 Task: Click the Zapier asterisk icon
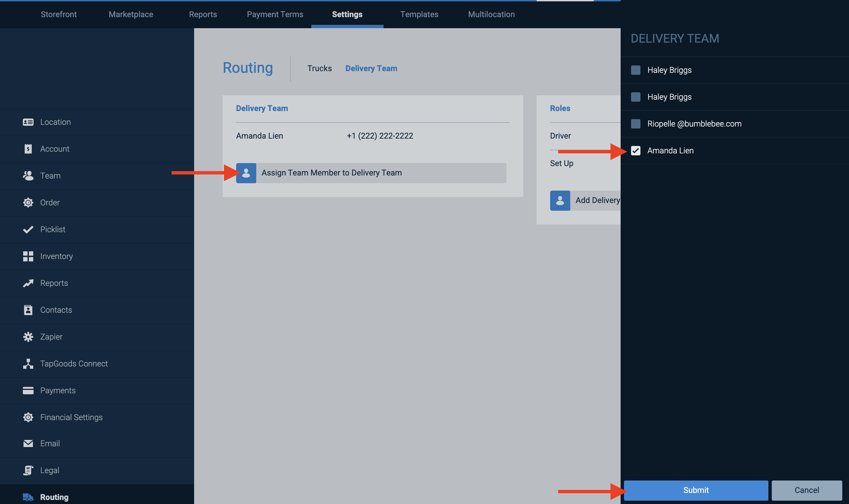28,337
